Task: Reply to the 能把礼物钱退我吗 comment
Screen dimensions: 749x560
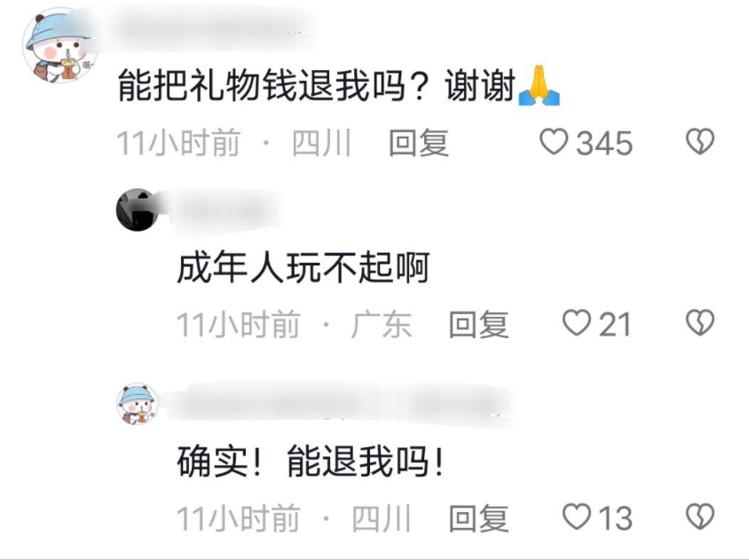Action: (419, 143)
